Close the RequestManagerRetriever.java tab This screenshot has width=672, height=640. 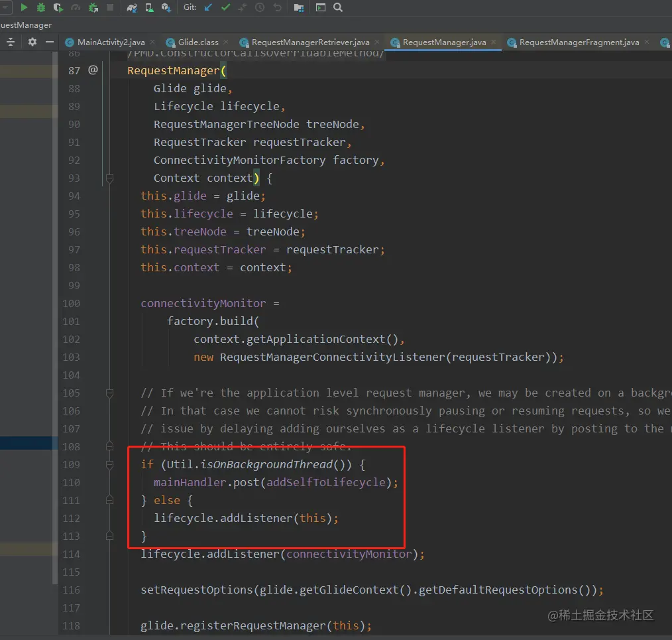tap(377, 42)
